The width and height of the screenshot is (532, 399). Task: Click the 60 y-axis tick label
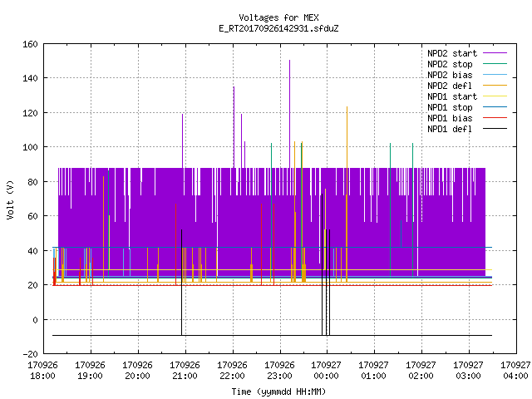coord(32,216)
